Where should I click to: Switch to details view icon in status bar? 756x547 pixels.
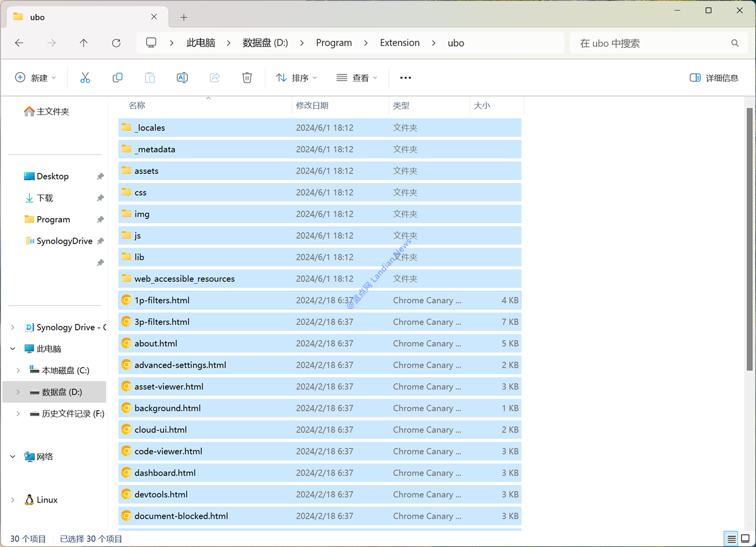point(732,539)
